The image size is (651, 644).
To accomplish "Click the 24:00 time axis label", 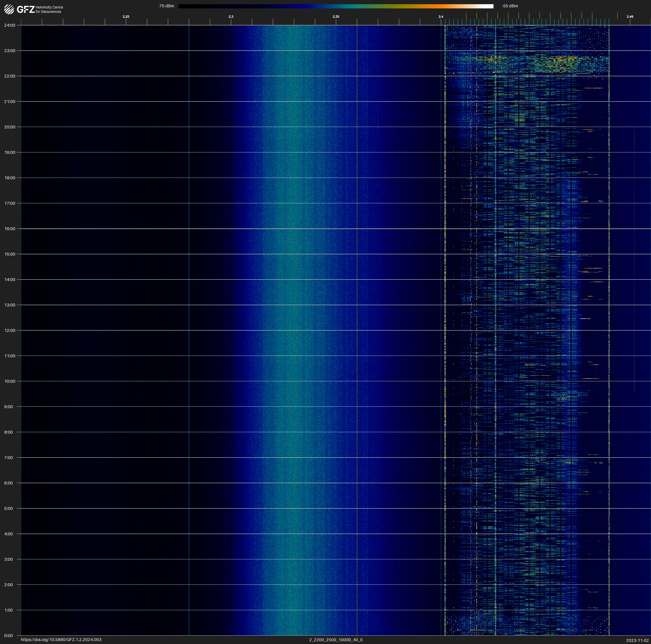I will [9, 25].
